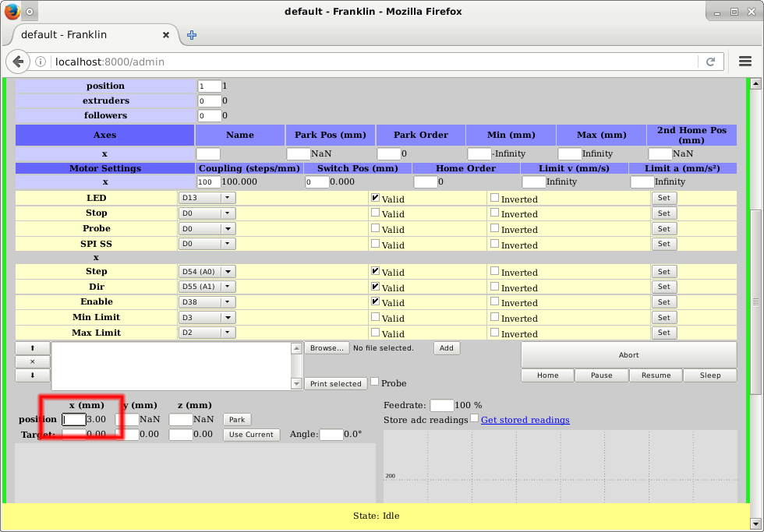Viewport: 764px width, 532px height.
Task: Check the Probe checkbox near Print selected
Action: [375, 382]
